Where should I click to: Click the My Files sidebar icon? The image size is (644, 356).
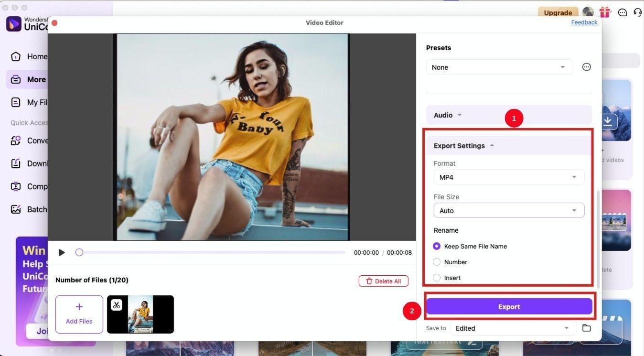point(16,102)
